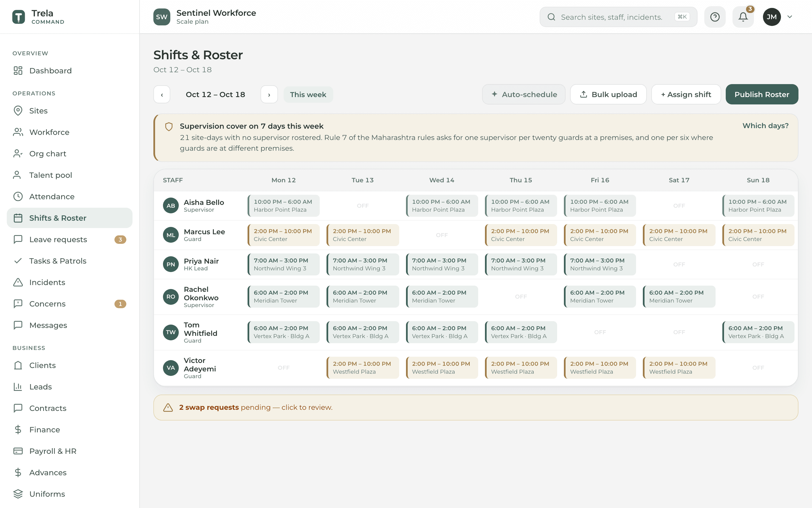The width and height of the screenshot is (812, 508).
Task: Click the AB avatar for Aisha Bello
Action: (171, 206)
